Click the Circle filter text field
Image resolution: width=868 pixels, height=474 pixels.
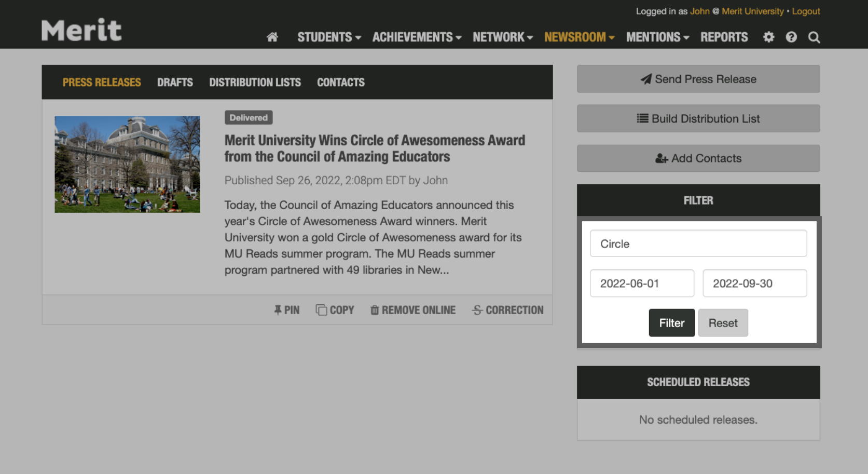(x=698, y=243)
